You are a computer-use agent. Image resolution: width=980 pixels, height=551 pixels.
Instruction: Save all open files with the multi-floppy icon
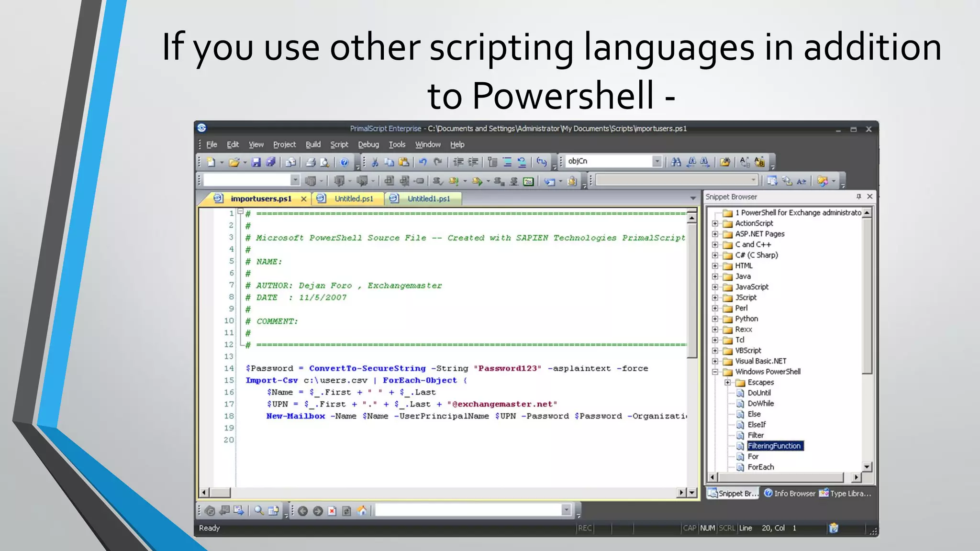coord(271,162)
